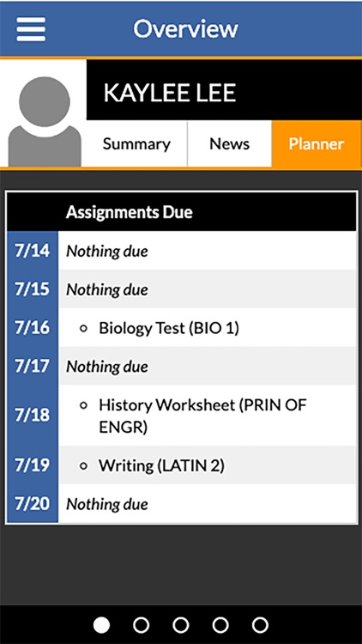Go to the third page indicator dot

click(x=181, y=625)
